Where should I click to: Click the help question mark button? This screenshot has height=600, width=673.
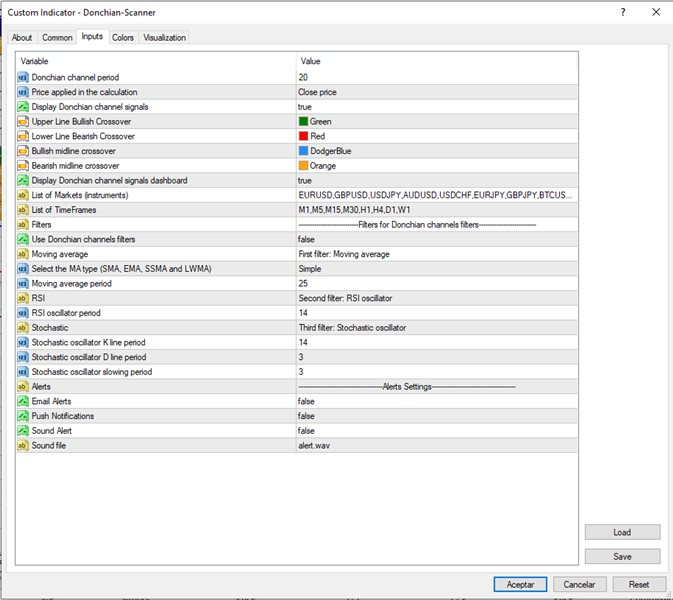(623, 12)
